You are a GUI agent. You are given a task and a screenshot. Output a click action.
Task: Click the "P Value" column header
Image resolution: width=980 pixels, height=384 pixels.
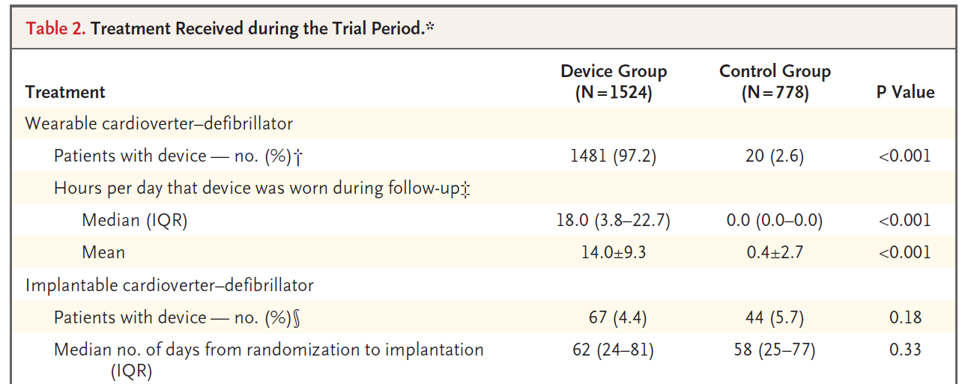tap(905, 92)
